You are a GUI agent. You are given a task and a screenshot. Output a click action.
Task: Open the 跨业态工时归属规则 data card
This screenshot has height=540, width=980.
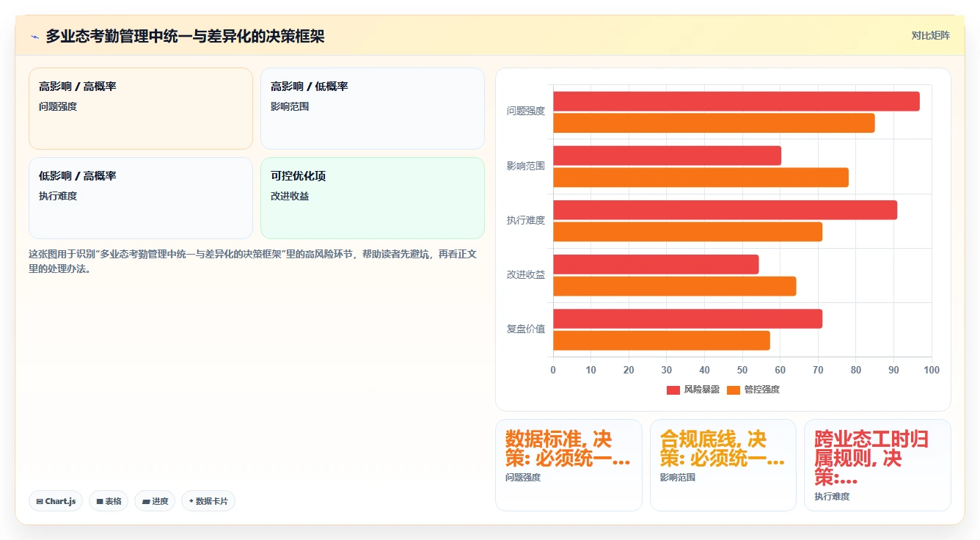click(x=877, y=464)
